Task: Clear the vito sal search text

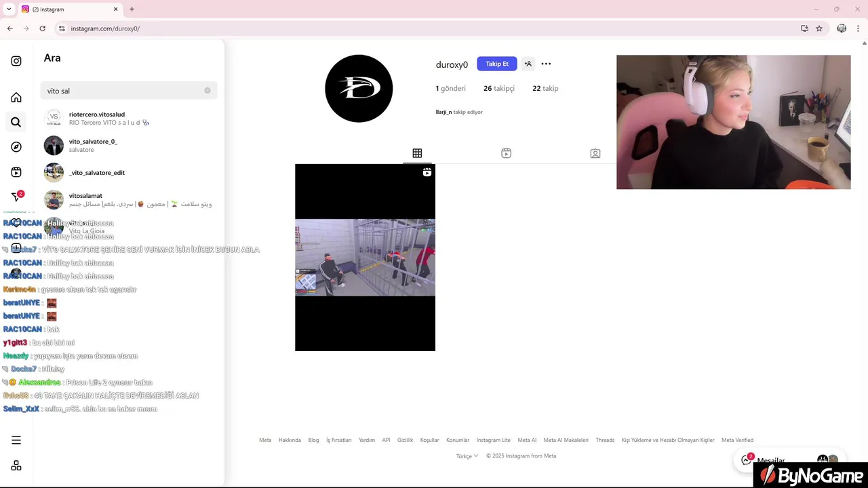Action: (x=208, y=90)
